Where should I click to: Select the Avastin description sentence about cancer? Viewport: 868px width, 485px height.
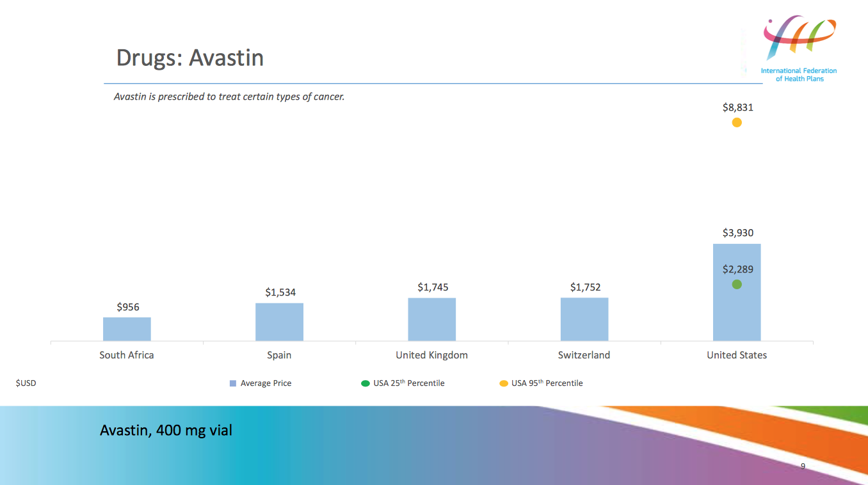229,97
